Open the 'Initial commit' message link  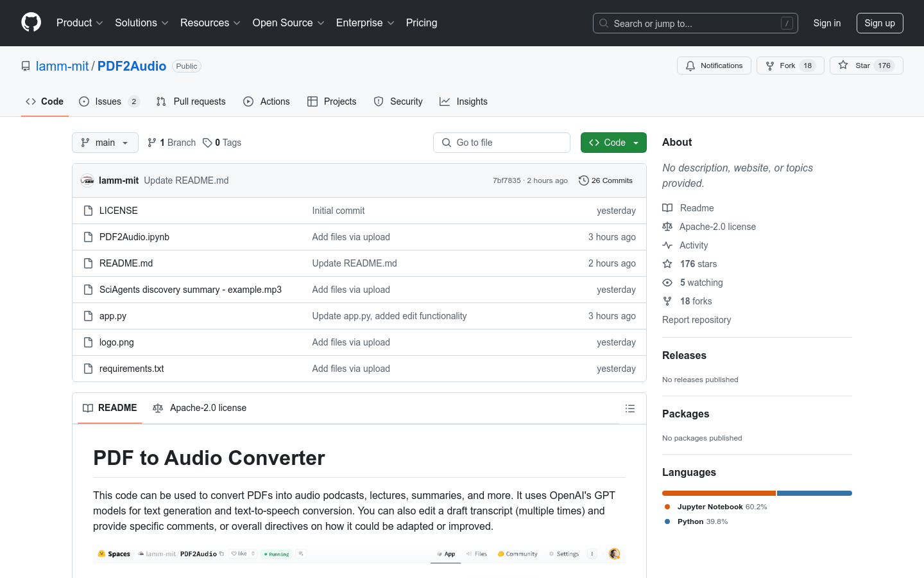pos(338,211)
